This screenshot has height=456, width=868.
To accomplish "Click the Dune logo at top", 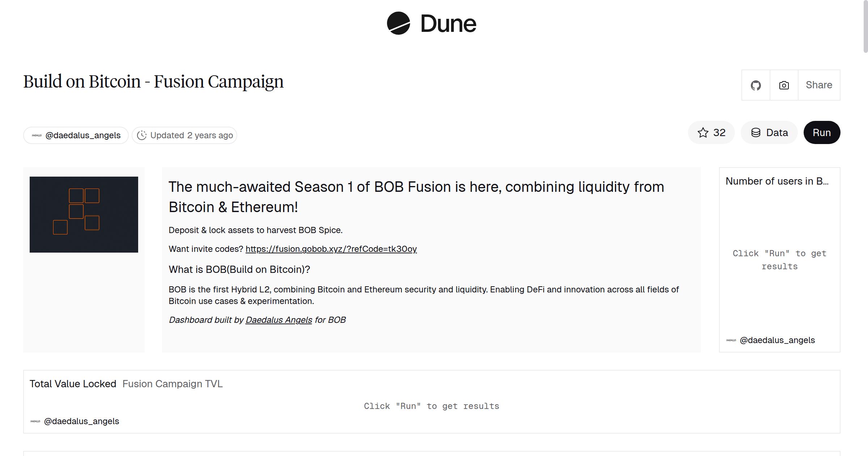I will pyautogui.click(x=431, y=23).
